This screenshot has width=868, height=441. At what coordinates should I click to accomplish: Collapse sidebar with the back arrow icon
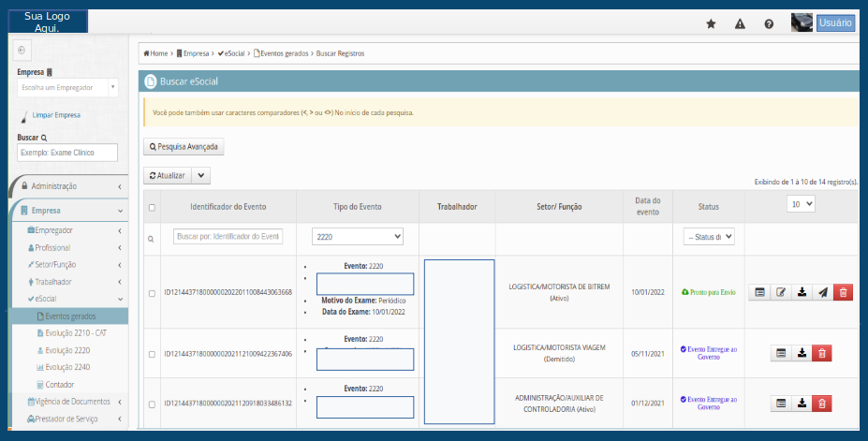click(x=22, y=51)
